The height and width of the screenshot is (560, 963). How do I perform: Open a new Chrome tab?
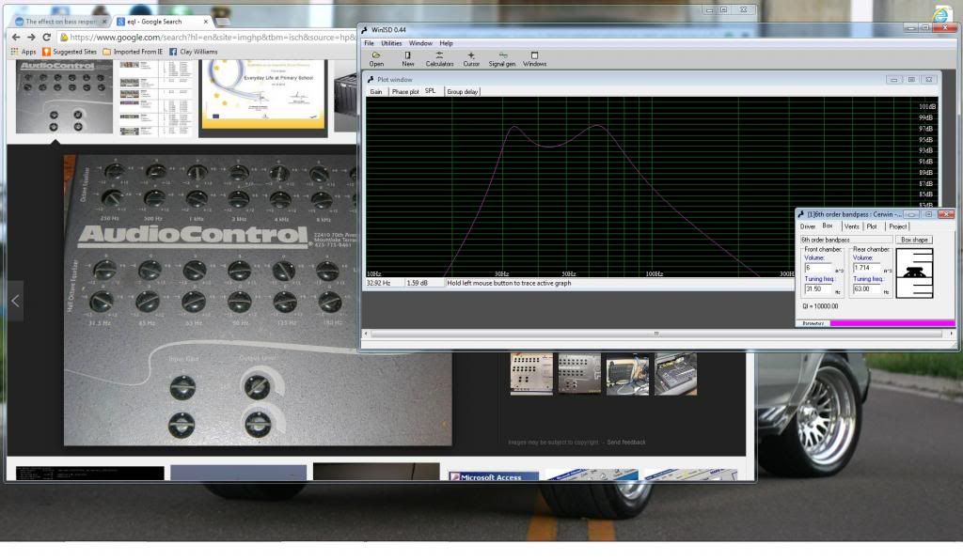click(222, 22)
